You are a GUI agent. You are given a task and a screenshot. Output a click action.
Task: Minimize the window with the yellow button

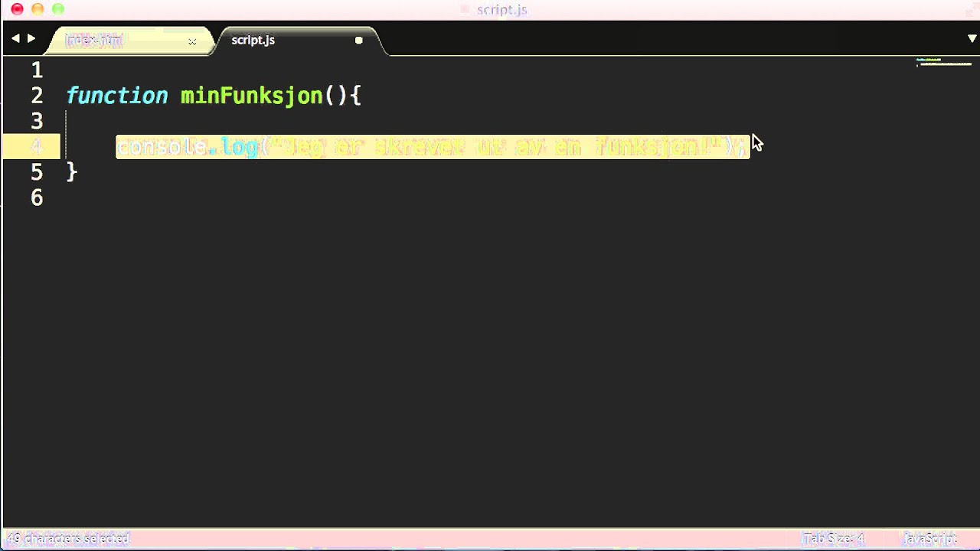38,9
